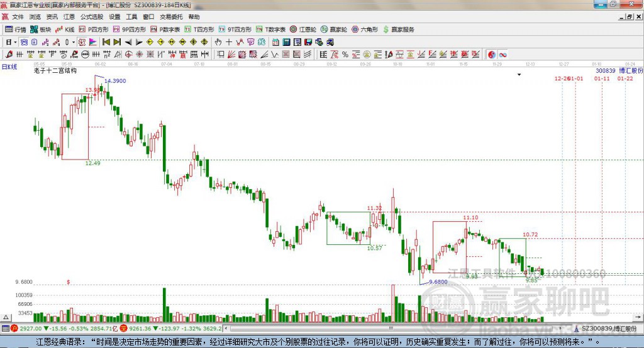Collapse volume panel with triangle button
This screenshot has width=644, height=348.
(x=6, y=317)
